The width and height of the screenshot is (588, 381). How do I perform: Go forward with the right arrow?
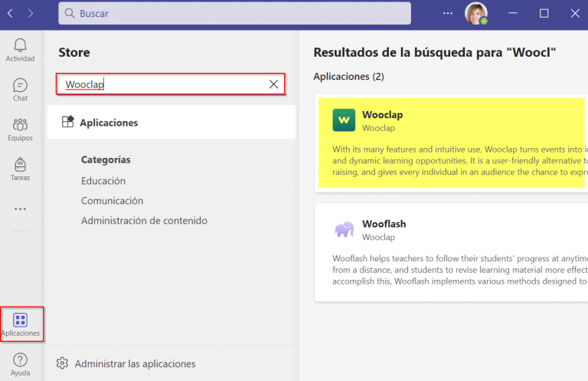pyautogui.click(x=31, y=14)
